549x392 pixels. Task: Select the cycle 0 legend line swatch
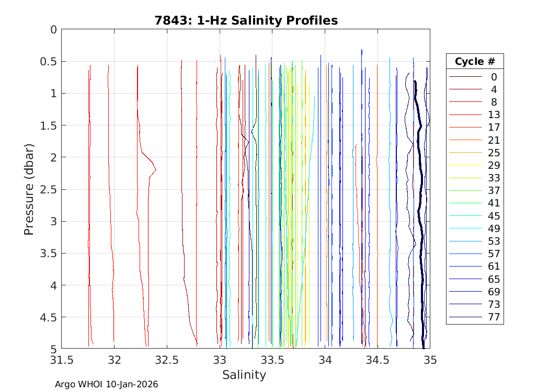(x=465, y=77)
